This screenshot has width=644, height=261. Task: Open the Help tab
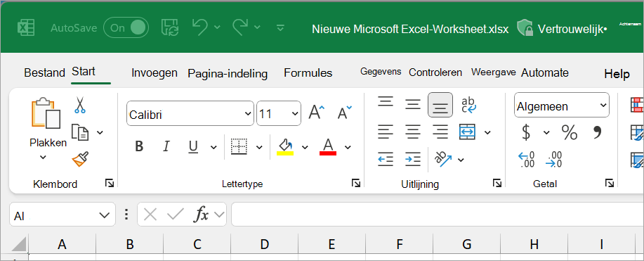pyautogui.click(x=617, y=74)
